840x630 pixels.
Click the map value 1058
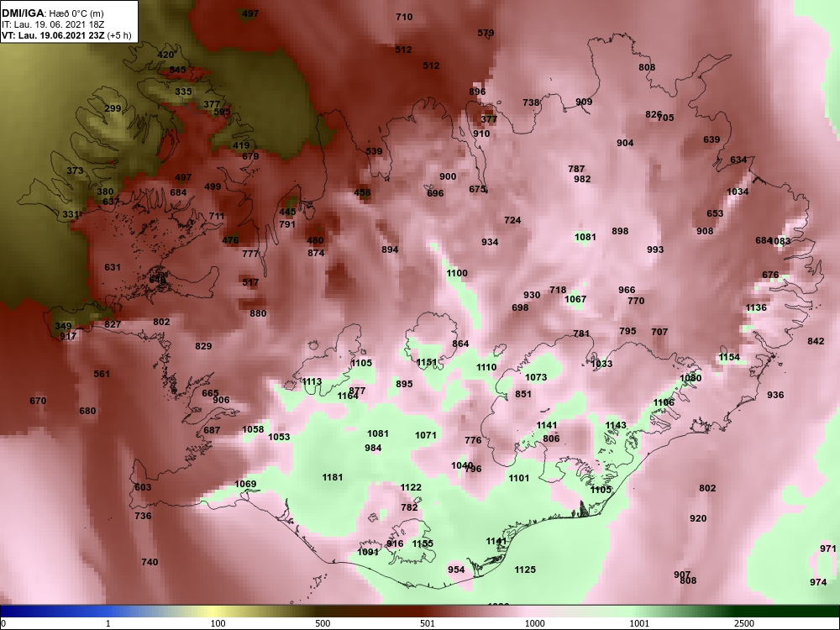click(253, 429)
